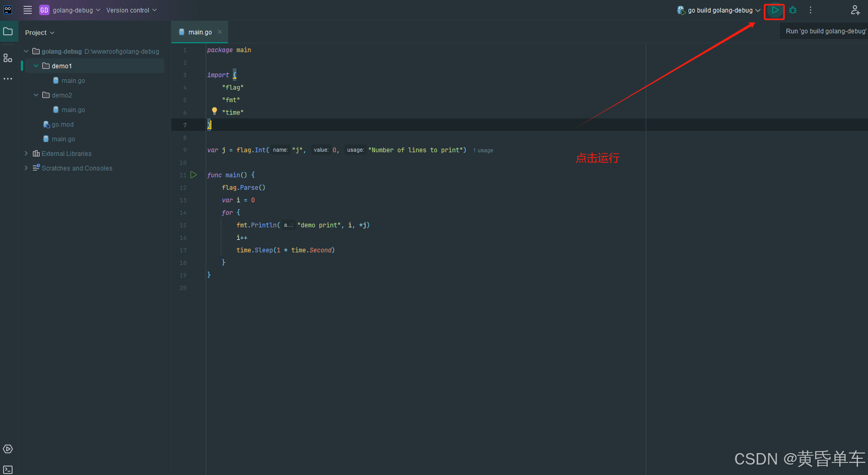The width and height of the screenshot is (868, 475).
Task: Click line number 9 in the gutter
Action: tap(185, 150)
